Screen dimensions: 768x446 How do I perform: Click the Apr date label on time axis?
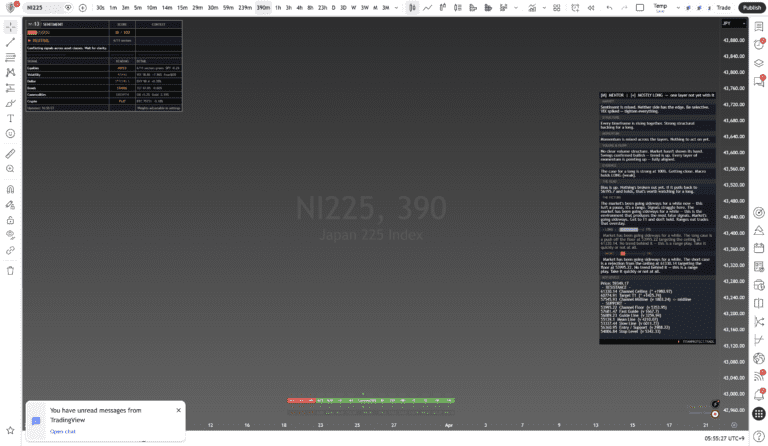point(449,425)
